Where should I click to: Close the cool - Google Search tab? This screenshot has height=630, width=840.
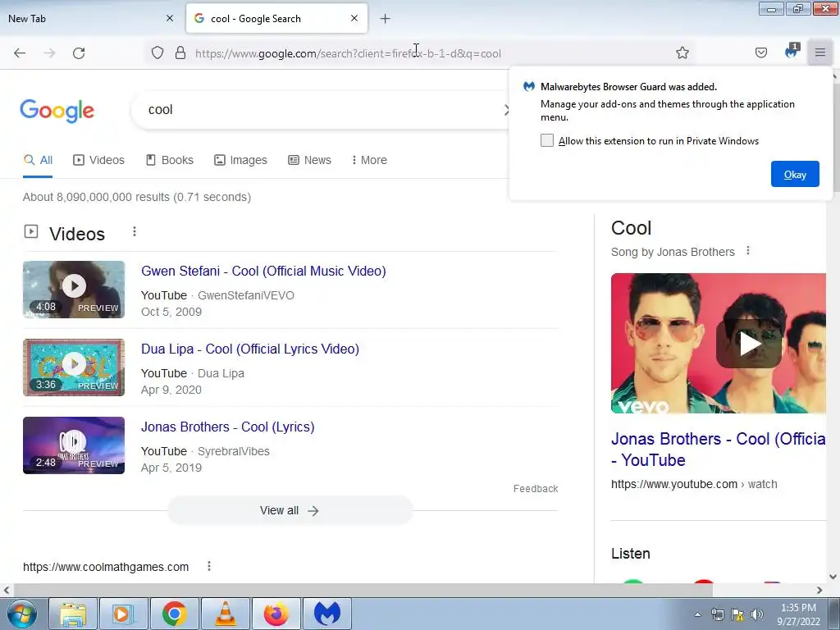(354, 18)
